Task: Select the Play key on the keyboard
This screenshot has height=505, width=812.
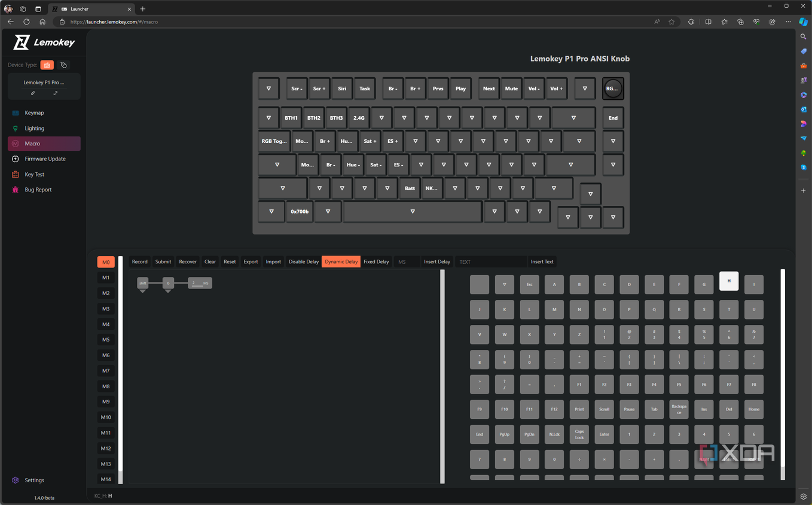Action: (x=460, y=89)
